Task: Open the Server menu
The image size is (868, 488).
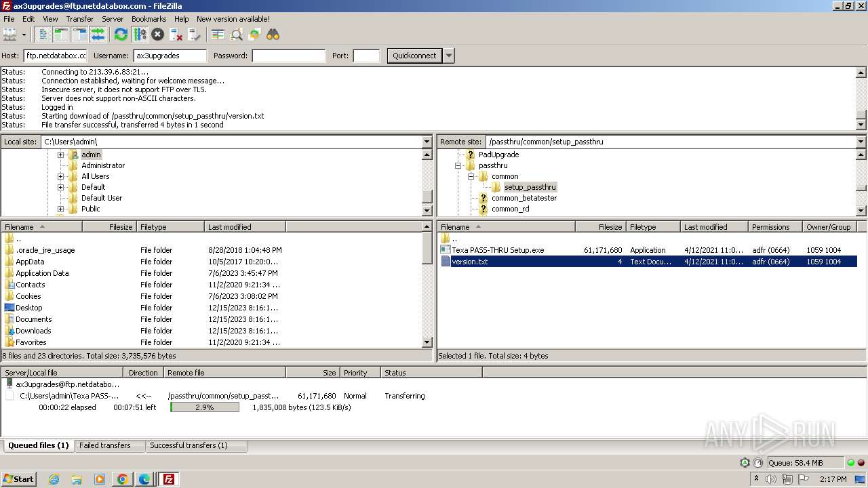Action: pos(113,19)
